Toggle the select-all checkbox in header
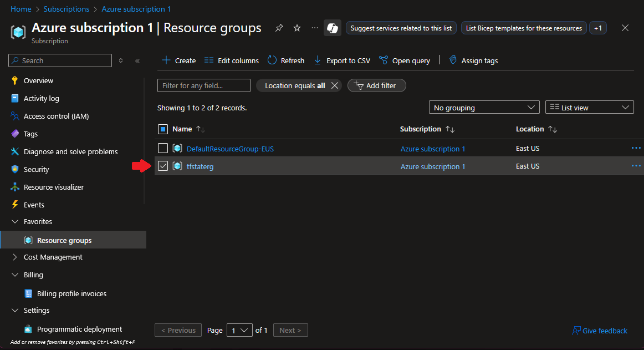 point(163,129)
